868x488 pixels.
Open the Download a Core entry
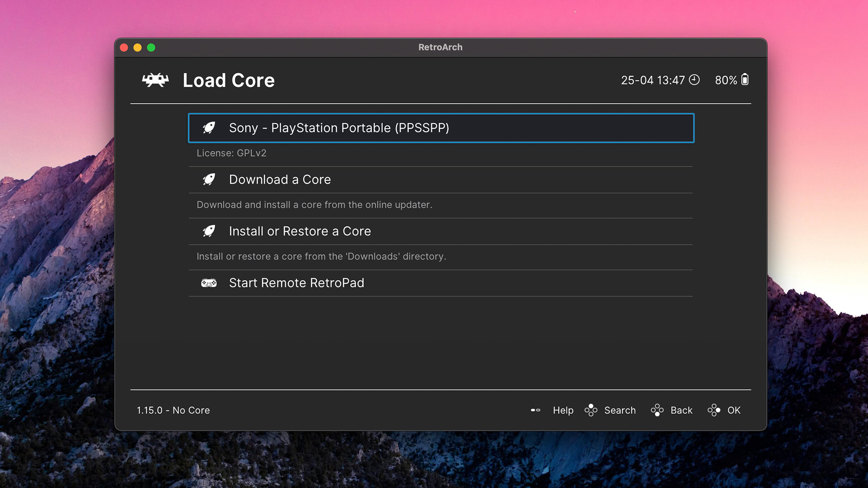[280, 179]
